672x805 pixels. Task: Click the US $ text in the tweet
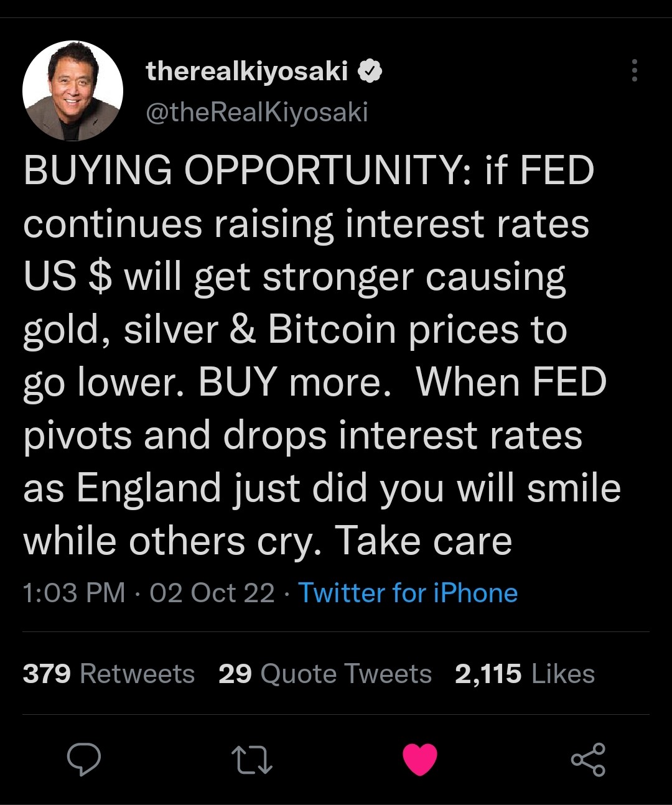pos(68,276)
